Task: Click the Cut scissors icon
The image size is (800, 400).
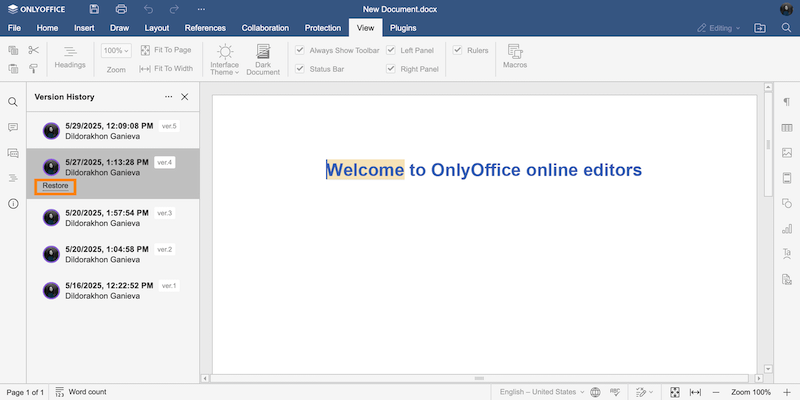Action: tap(34, 50)
